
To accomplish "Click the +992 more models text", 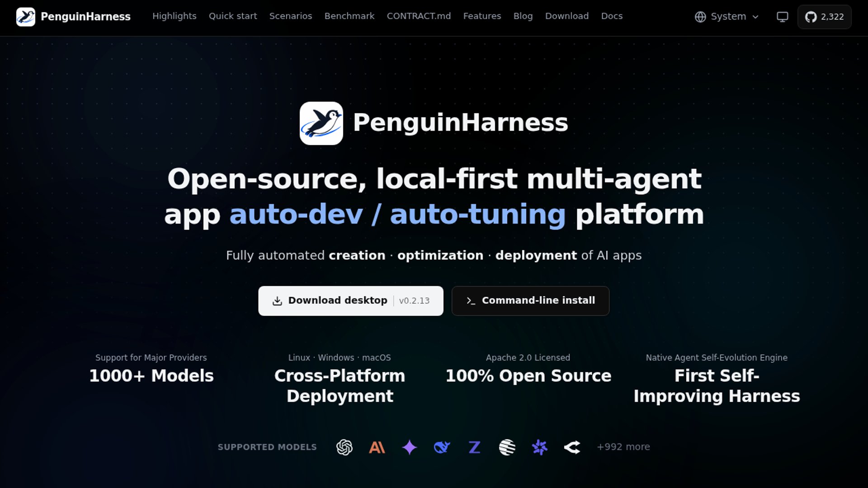I will click(623, 447).
